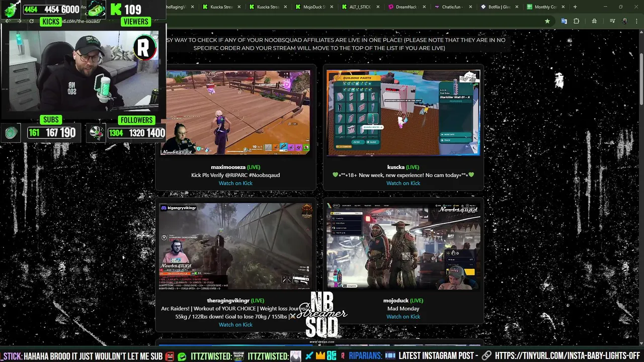Select the kuscka streamer name

coord(396,167)
